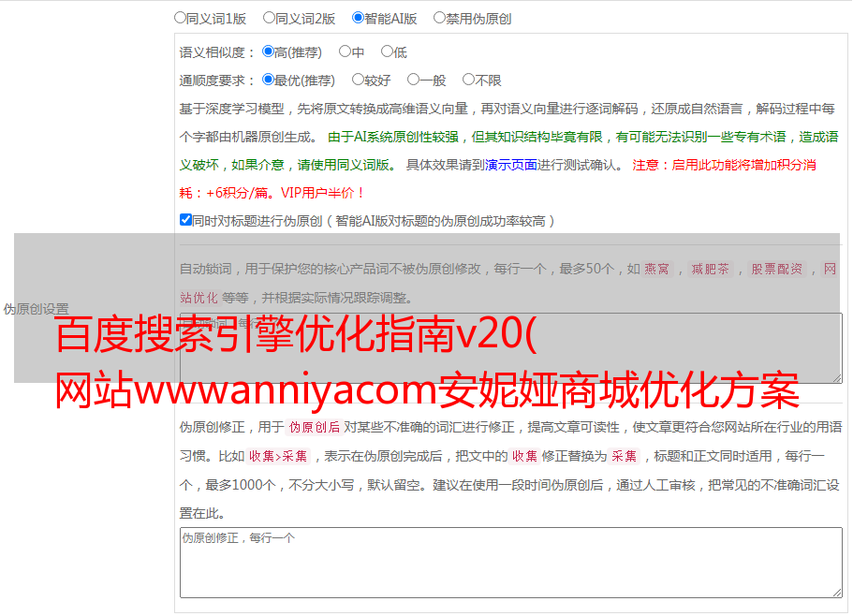The width and height of the screenshot is (853, 616).
Task: Click the 股票配资 example keyword
Action: (776, 269)
